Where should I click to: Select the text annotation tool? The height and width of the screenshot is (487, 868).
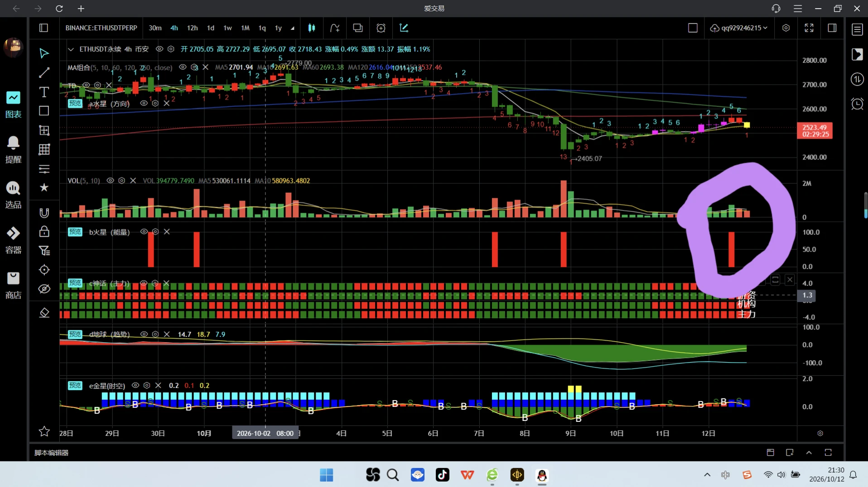44,92
